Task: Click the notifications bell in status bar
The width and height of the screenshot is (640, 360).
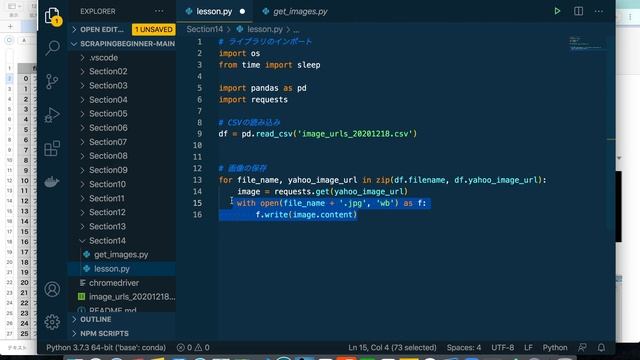Action: [x=601, y=347]
